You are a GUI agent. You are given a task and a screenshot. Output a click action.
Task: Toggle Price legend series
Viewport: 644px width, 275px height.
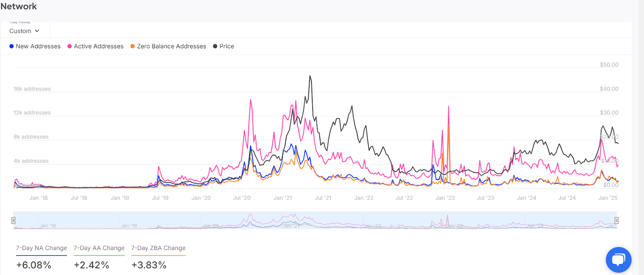coord(223,46)
